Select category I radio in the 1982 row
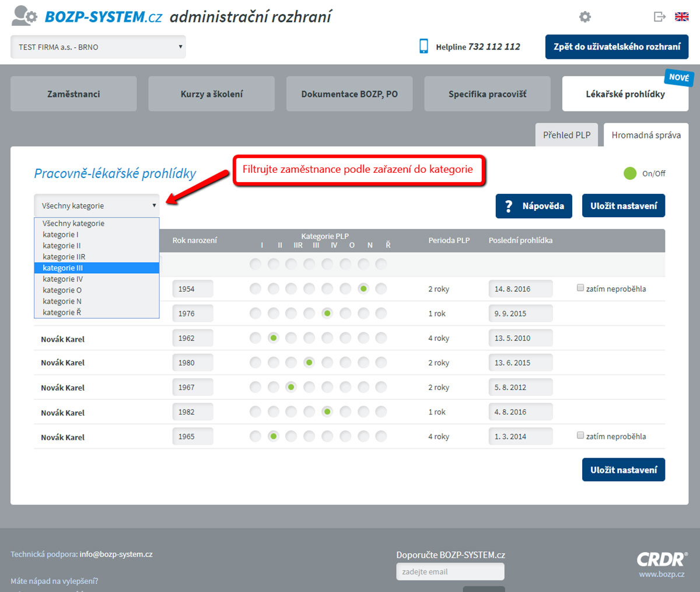The height and width of the screenshot is (592, 700). pyautogui.click(x=256, y=412)
